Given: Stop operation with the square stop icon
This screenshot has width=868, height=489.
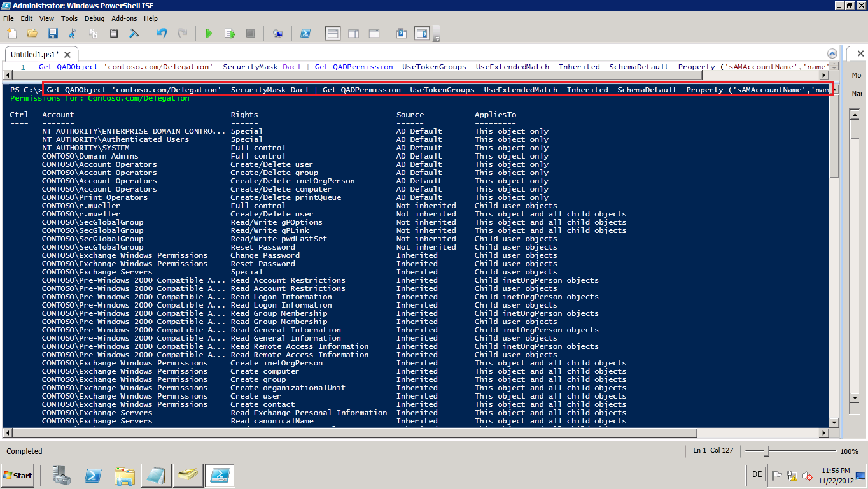Looking at the screenshot, I should [250, 33].
